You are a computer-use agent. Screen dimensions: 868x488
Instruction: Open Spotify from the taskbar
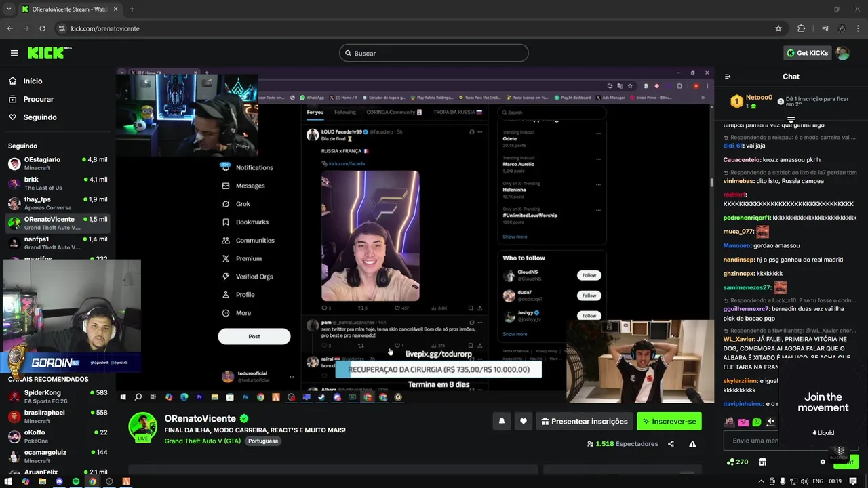coord(76,481)
